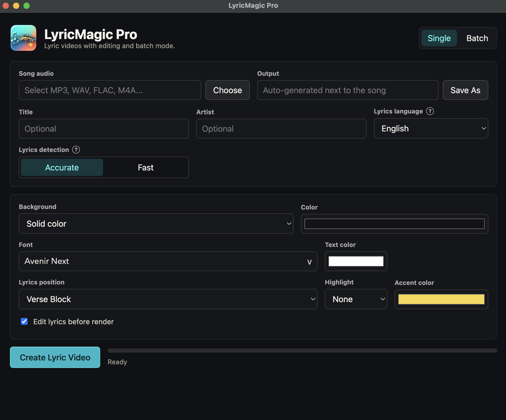
Task: Focus the Output path field
Action: 348,90
